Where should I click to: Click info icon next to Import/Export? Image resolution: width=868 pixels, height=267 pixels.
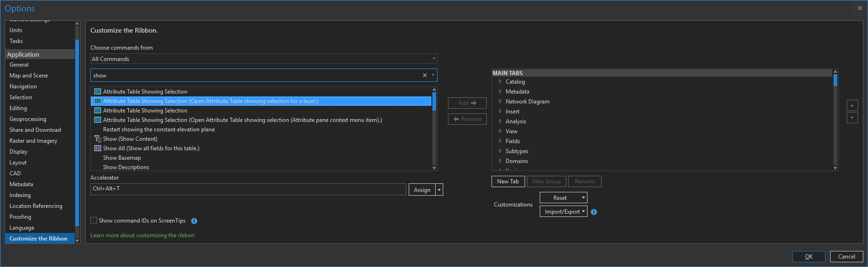tap(594, 212)
